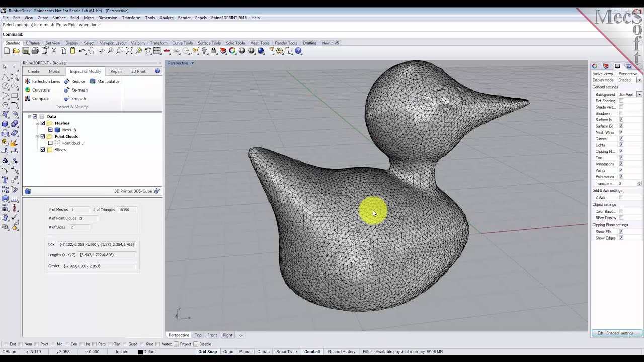Check the Point cloud 3 checkbox

[x=50, y=143]
